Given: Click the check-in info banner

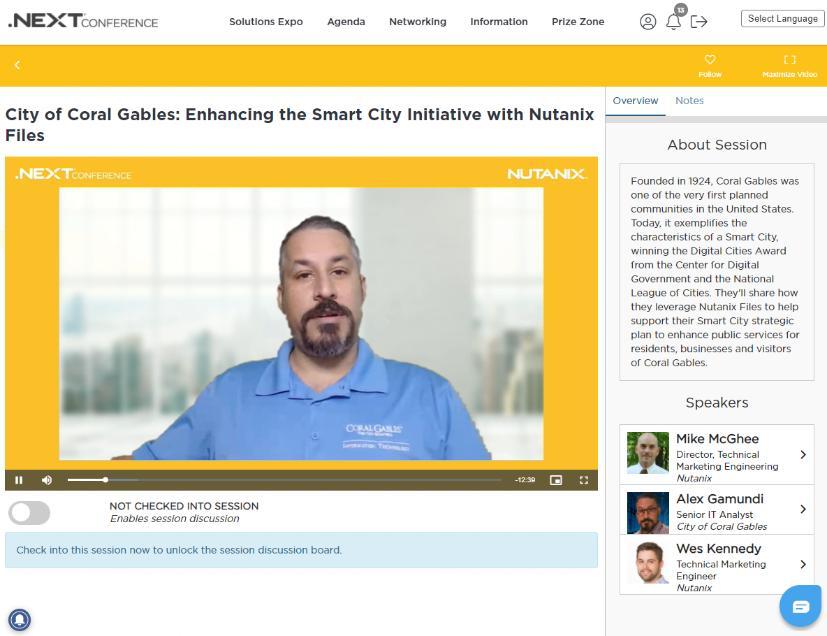Looking at the screenshot, I should tap(301, 550).
